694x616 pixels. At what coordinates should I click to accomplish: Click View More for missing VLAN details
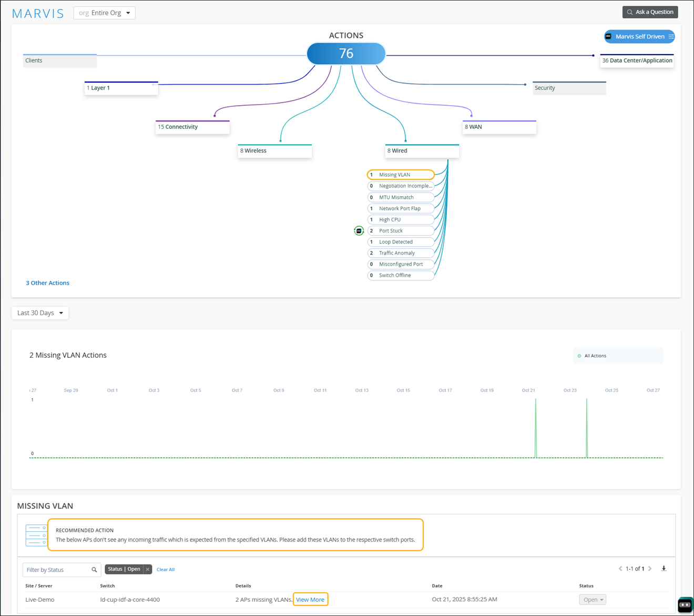[x=310, y=600]
